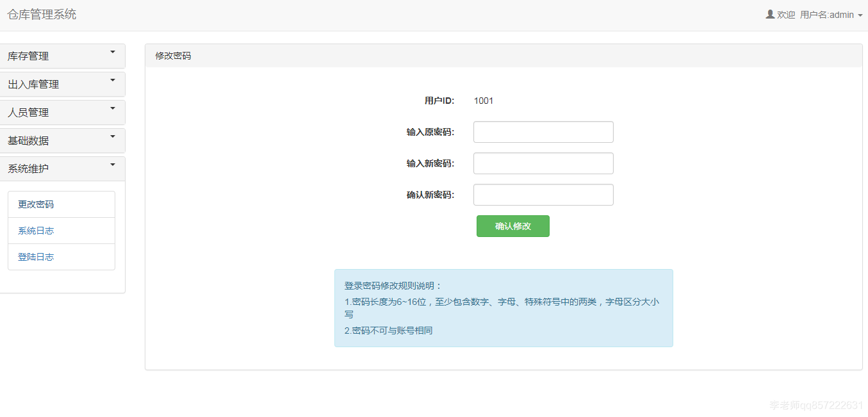Click the user ID value 1001

[x=484, y=101]
